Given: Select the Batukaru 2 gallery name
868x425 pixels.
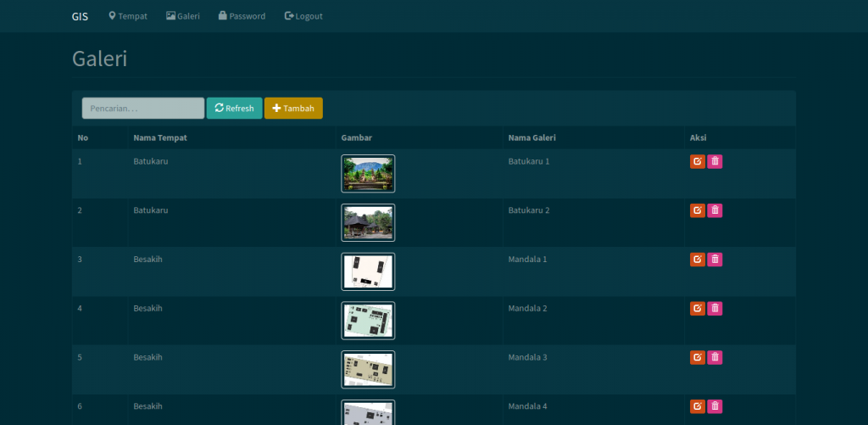Looking at the screenshot, I should click(529, 210).
